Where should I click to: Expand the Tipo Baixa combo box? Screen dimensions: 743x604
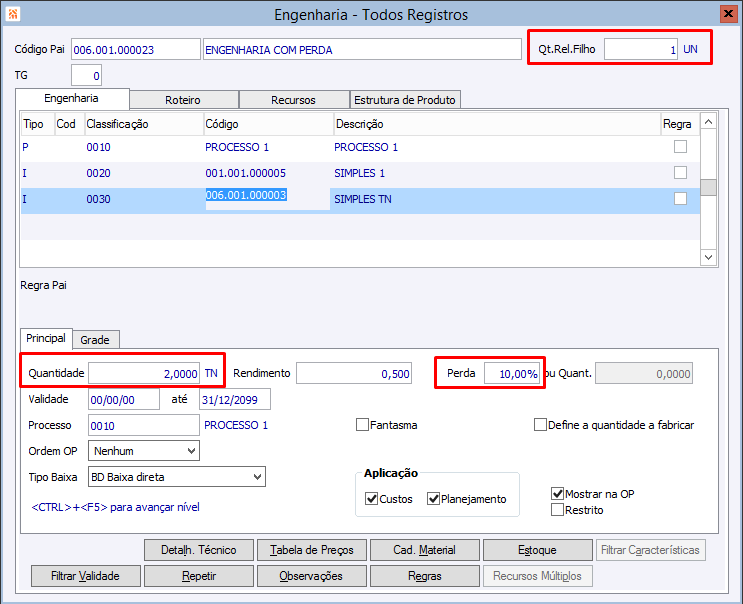click(x=257, y=477)
